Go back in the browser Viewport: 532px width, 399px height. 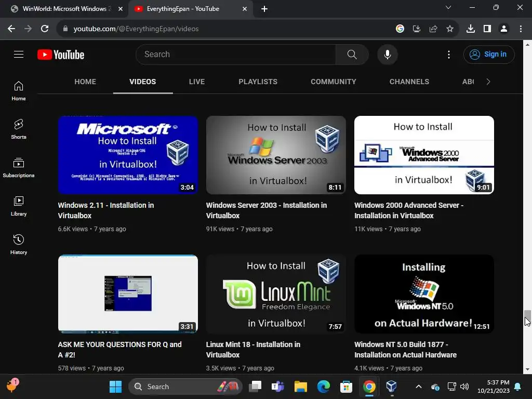[11, 29]
